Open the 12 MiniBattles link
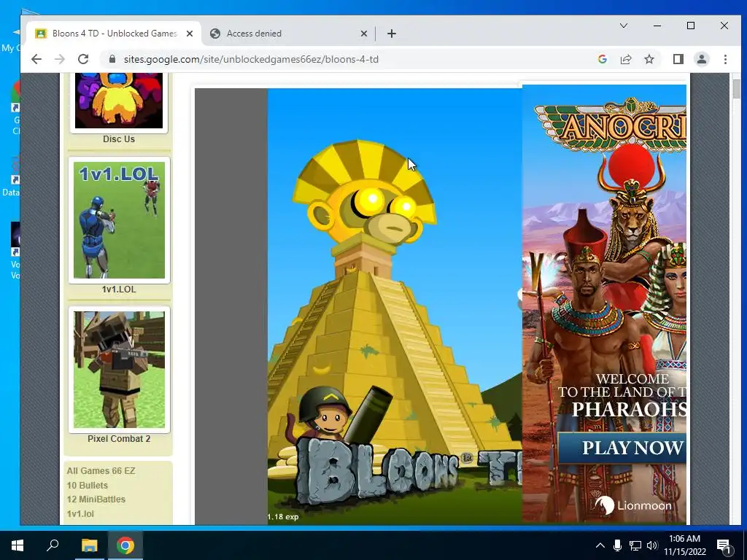The height and width of the screenshot is (560, 747). pos(96,499)
